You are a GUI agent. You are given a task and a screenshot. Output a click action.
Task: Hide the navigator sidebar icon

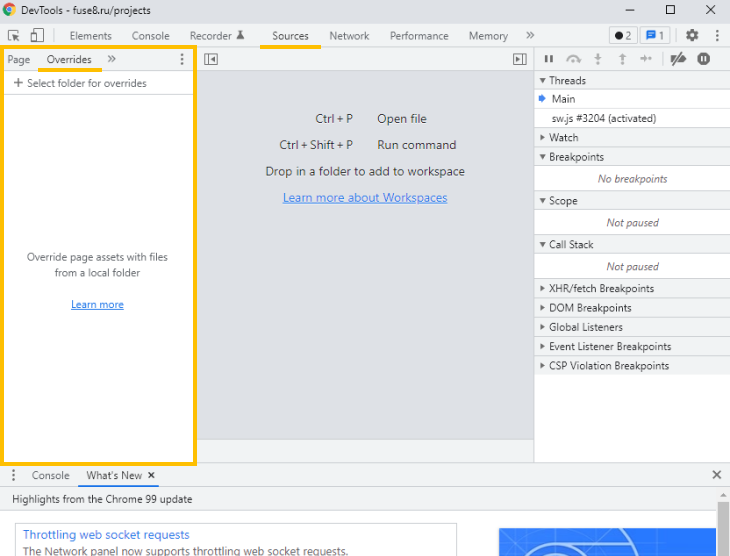(x=211, y=59)
